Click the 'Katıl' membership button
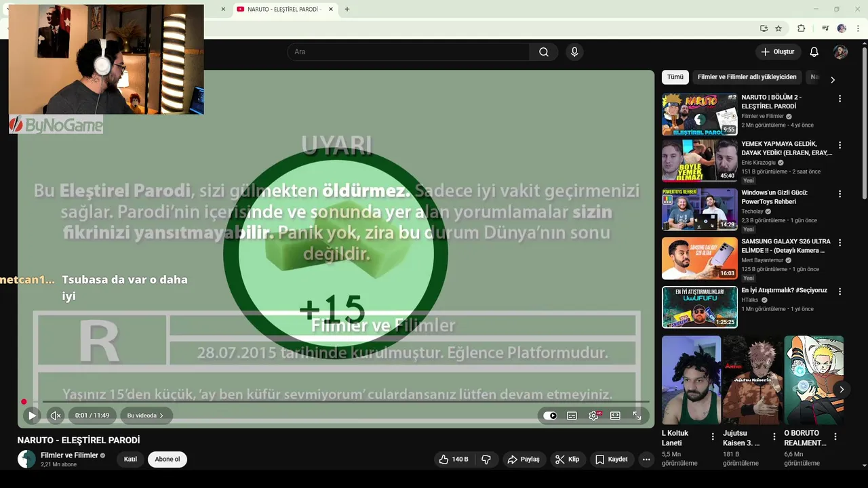The image size is (868, 488). click(x=130, y=459)
